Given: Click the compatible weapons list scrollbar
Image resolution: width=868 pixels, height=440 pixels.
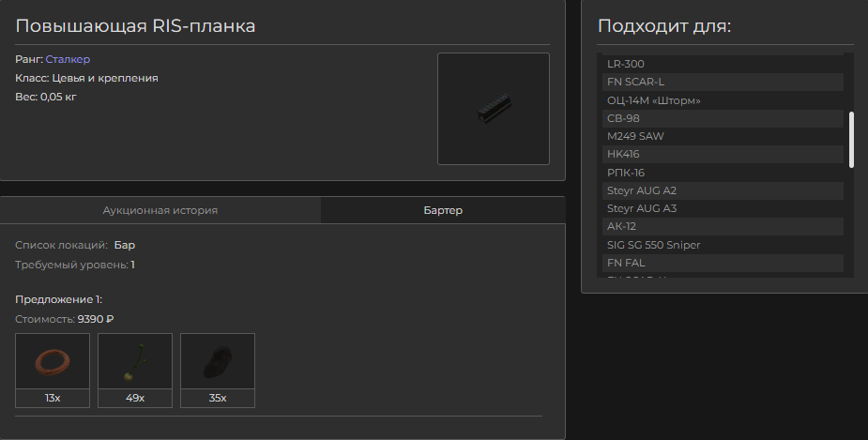Looking at the screenshot, I should tap(851, 140).
